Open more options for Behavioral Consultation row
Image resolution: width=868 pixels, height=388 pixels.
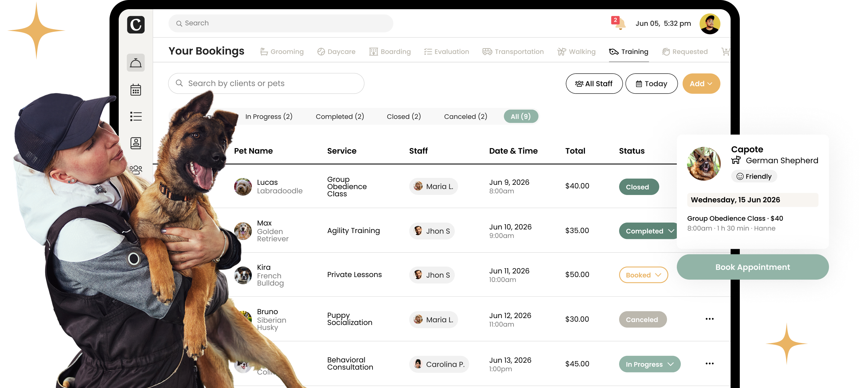coord(709,363)
